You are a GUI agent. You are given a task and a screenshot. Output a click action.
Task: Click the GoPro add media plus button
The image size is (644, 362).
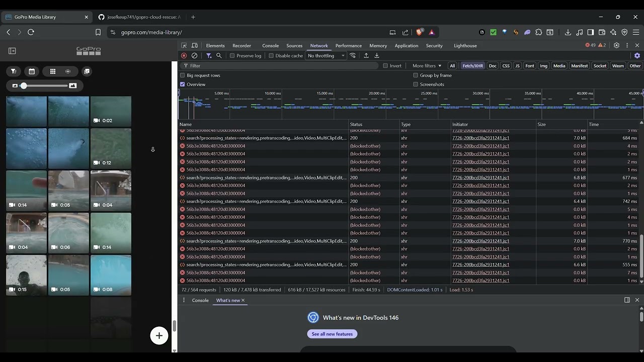click(x=159, y=336)
